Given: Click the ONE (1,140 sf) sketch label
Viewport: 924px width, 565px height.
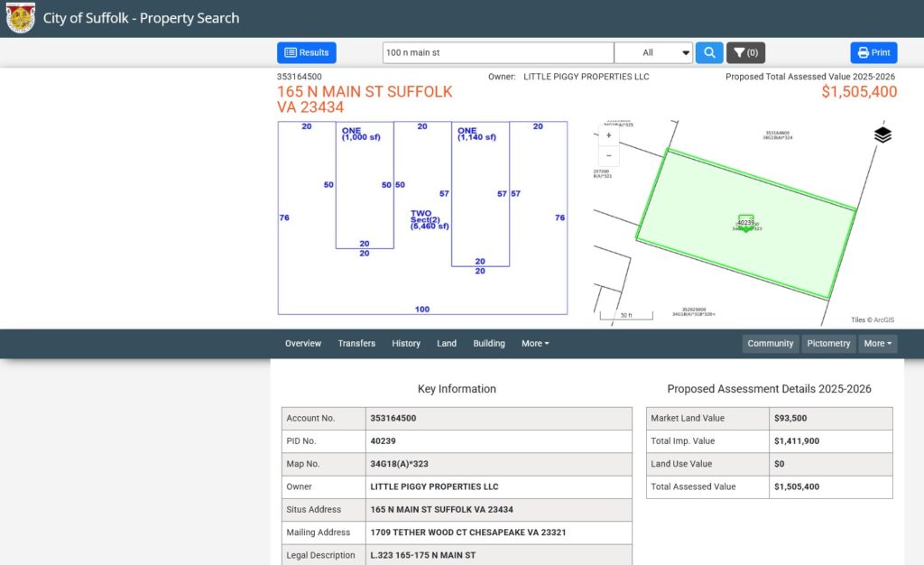Looking at the screenshot, I should pyautogui.click(x=476, y=134).
